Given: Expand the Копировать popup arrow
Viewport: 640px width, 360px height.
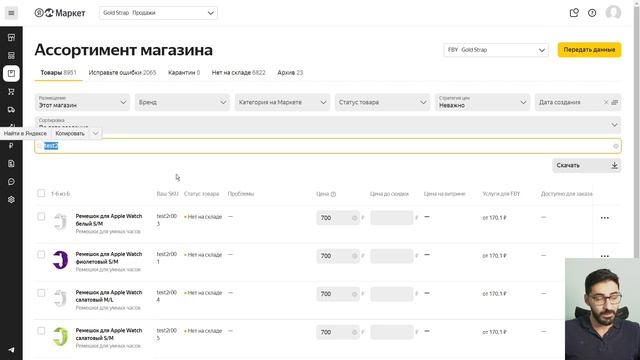Looking at the screenshot, I should tap(95, 133).
